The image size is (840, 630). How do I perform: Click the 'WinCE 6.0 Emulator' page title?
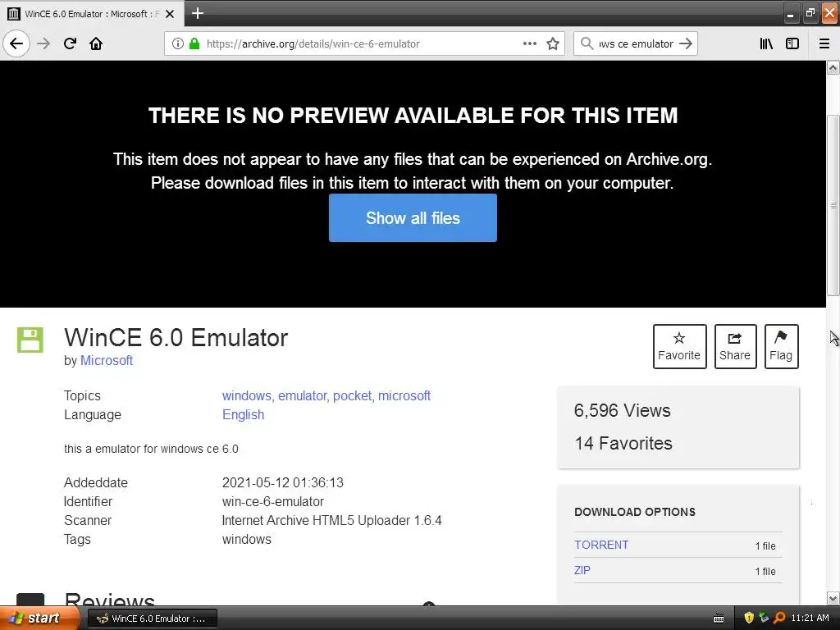[x=176, y=338]
